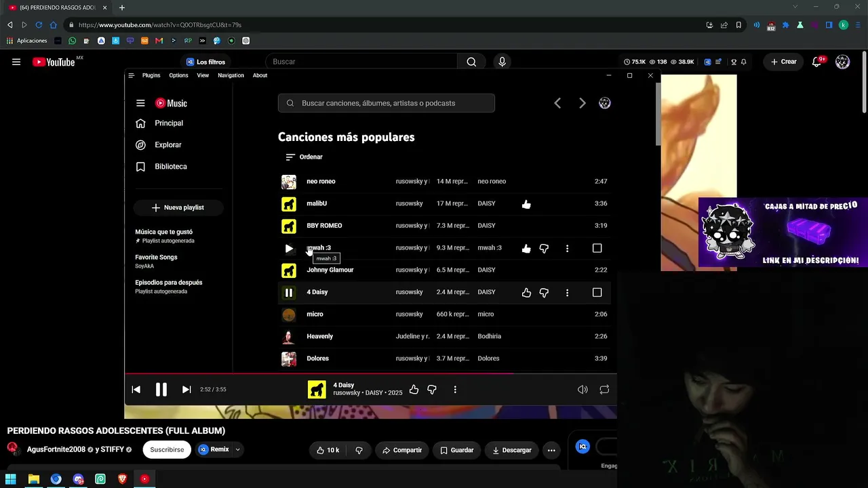Submit search with YouTube magnifier icon
This screenshot has height=488, width=868.
pos(471,62)
